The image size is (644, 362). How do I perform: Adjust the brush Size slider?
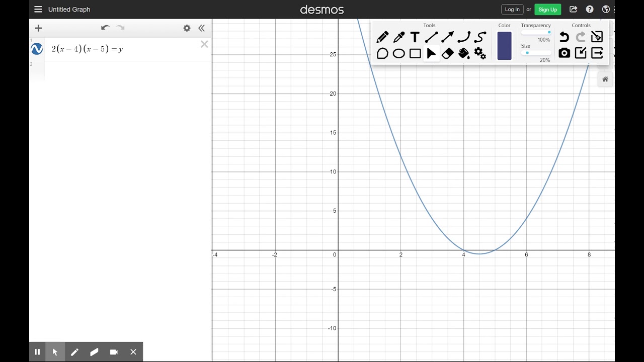pos(536,53)
